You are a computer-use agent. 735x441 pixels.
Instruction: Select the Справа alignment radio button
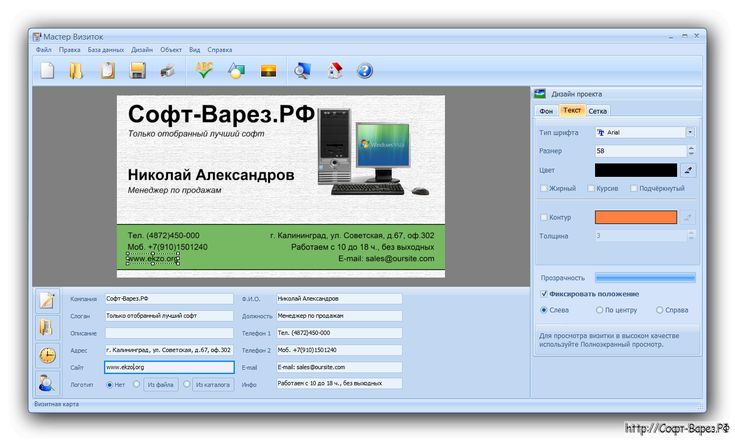click(x=660, y=310)
